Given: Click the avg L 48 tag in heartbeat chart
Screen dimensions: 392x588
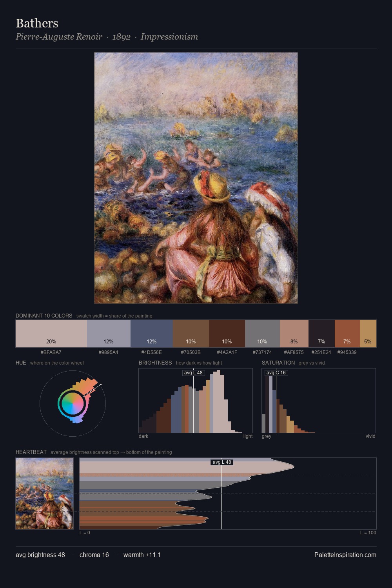Looking at the screenshot, I should 222,462.
